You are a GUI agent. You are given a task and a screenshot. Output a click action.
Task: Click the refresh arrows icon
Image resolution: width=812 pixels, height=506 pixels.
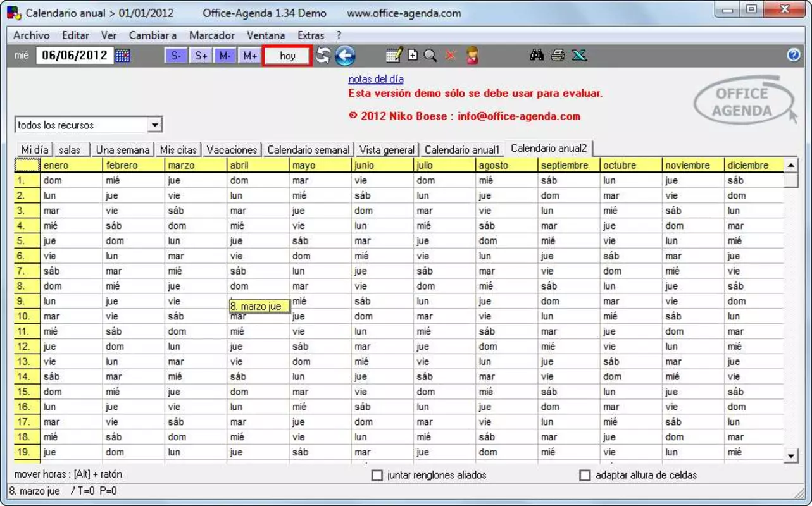tap(323, 56)
